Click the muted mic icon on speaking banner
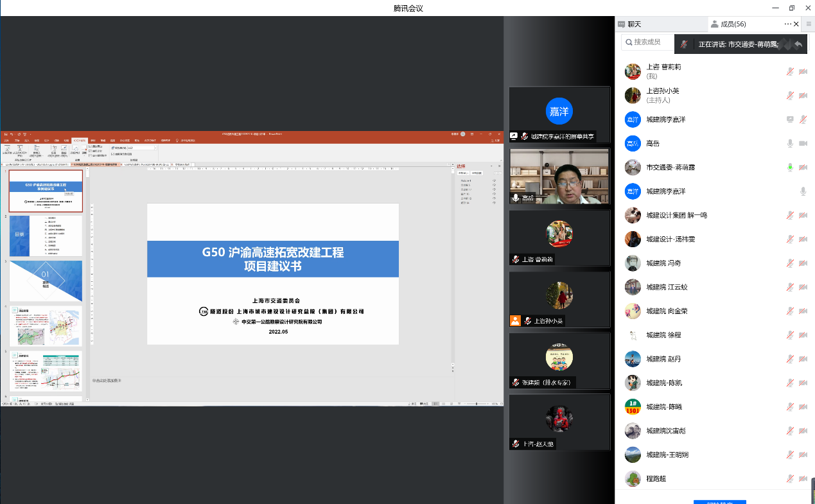The width and height of the screenshot is (815, 504). [x=685, y=44]
